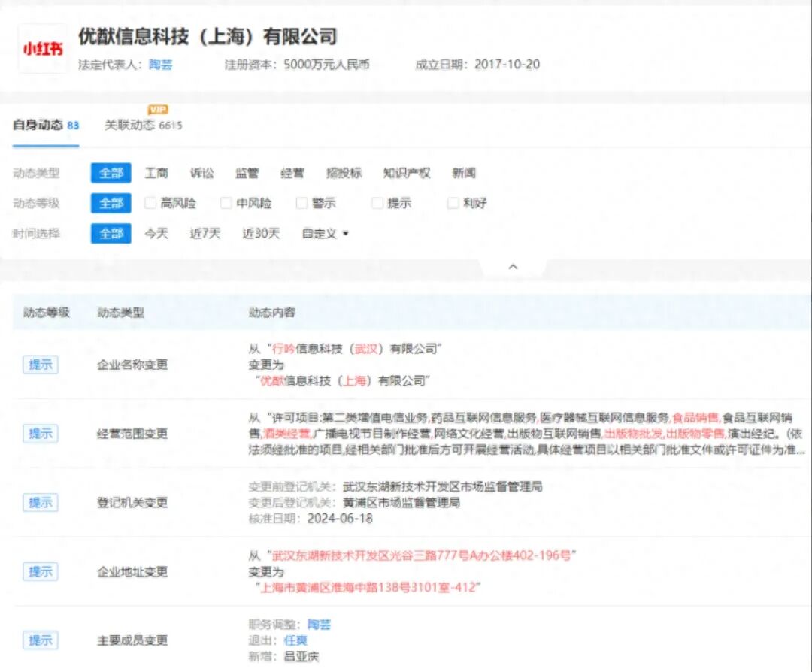Click 黄浦区市场监督管理局 text
This screenshot has height=672, width=812.
click(x=401, y=503)
